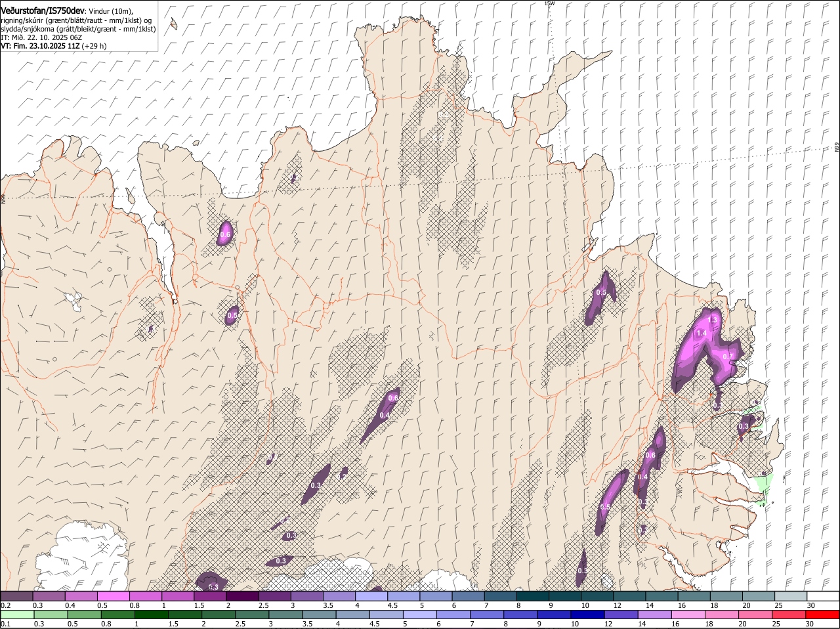Click the 4.5 label under upper legend row
This screenshot has width=840, height=629.
click(x=392, y=605)
